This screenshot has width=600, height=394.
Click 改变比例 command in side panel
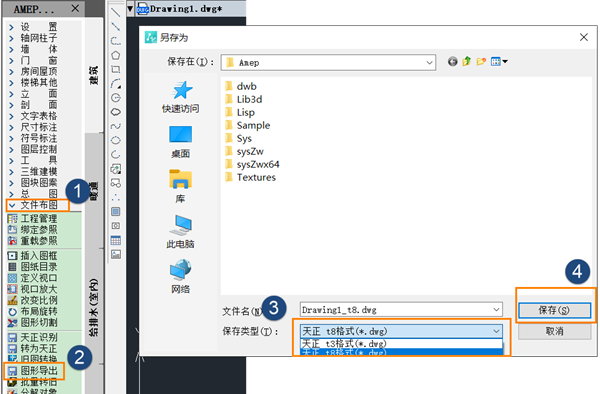[x=33, y=300]
